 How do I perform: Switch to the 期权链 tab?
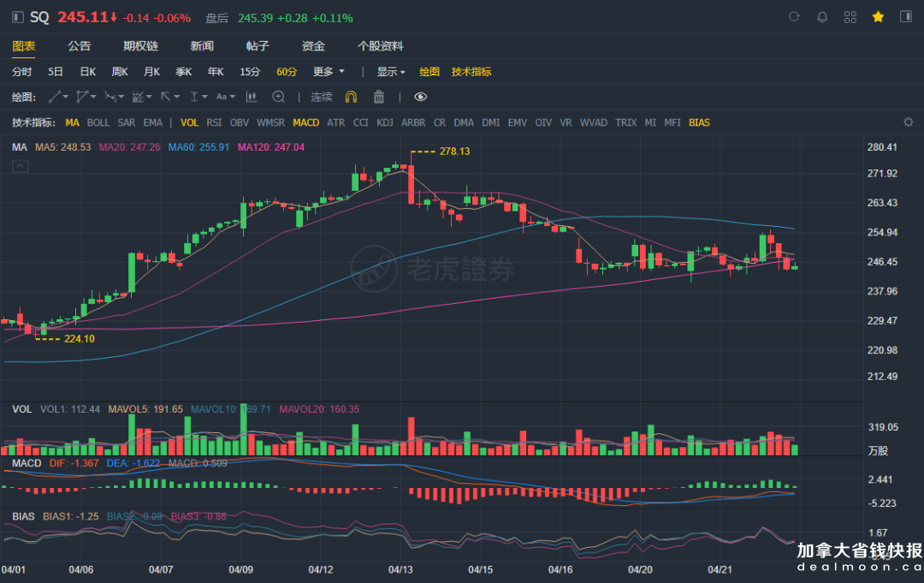[x=140, y=46]
